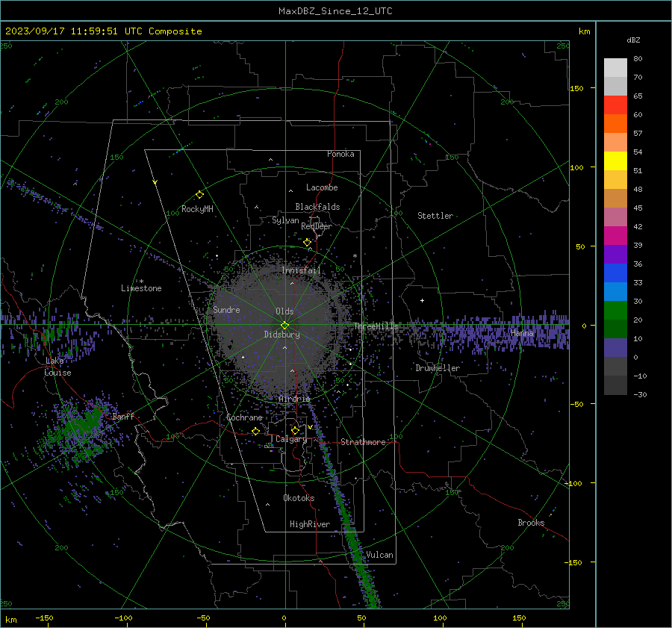This screenshot has width=672, height=628.
Task: Click the 100 label on the bottom axis
Action: click(440, 618)
